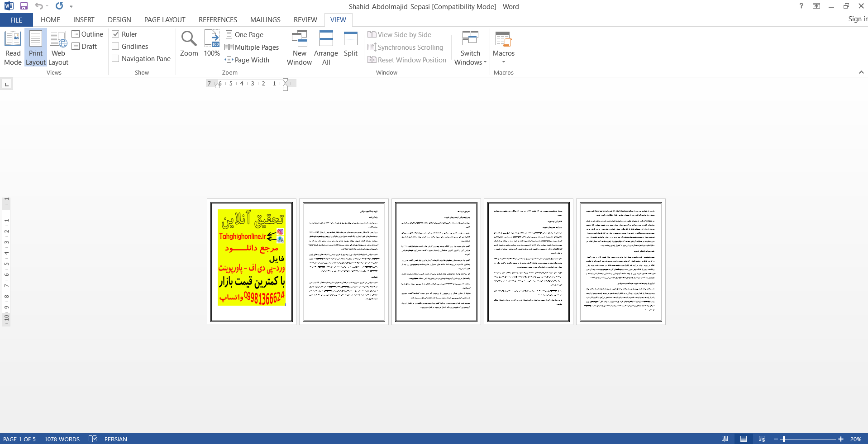Screen dimensions: 868x444
Task: Switch to the INSERT tab
Action: pos(84,20)
